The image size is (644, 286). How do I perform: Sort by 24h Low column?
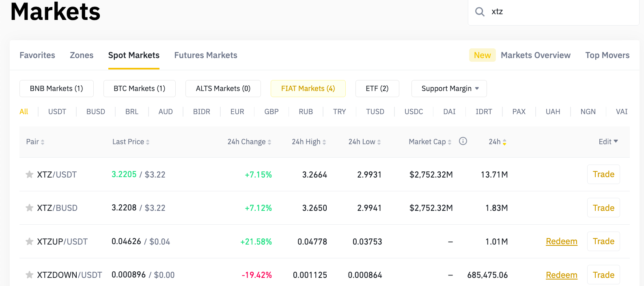(379, 142)
